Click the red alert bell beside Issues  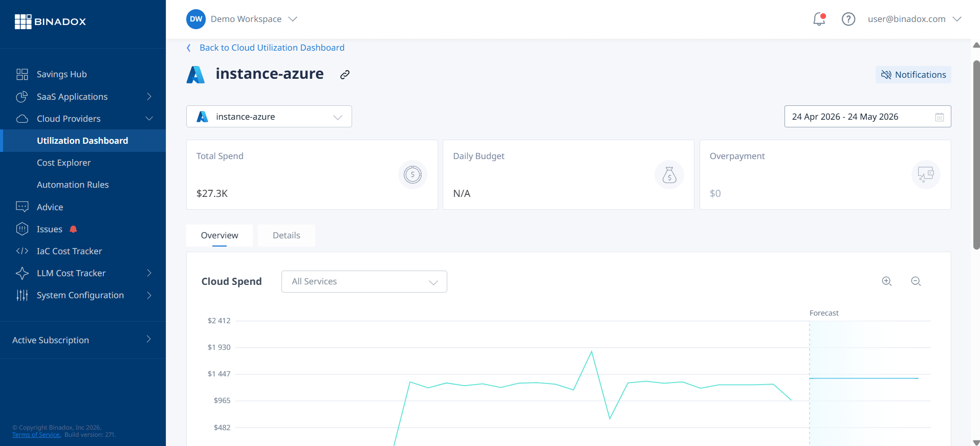[73, 229]
